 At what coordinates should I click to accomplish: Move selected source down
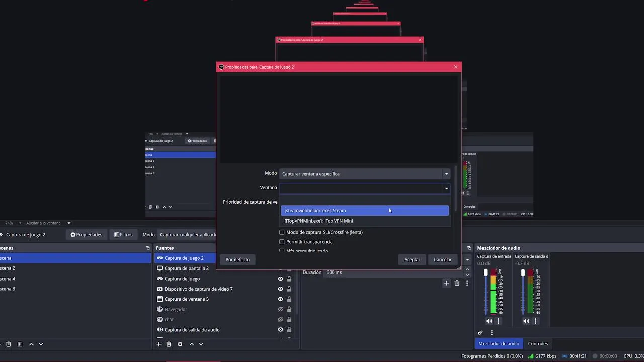pyautogui.click(x=201, y=344)
